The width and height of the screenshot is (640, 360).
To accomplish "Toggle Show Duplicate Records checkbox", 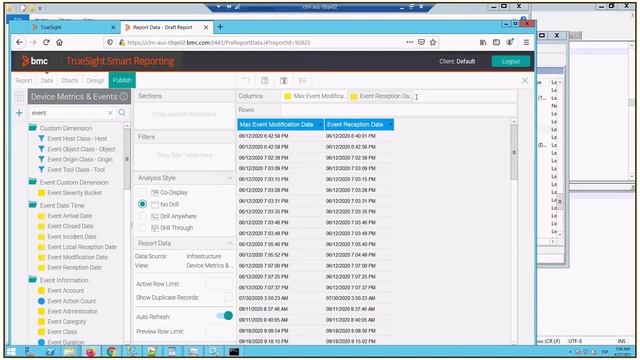I will [x=228, y=297].
